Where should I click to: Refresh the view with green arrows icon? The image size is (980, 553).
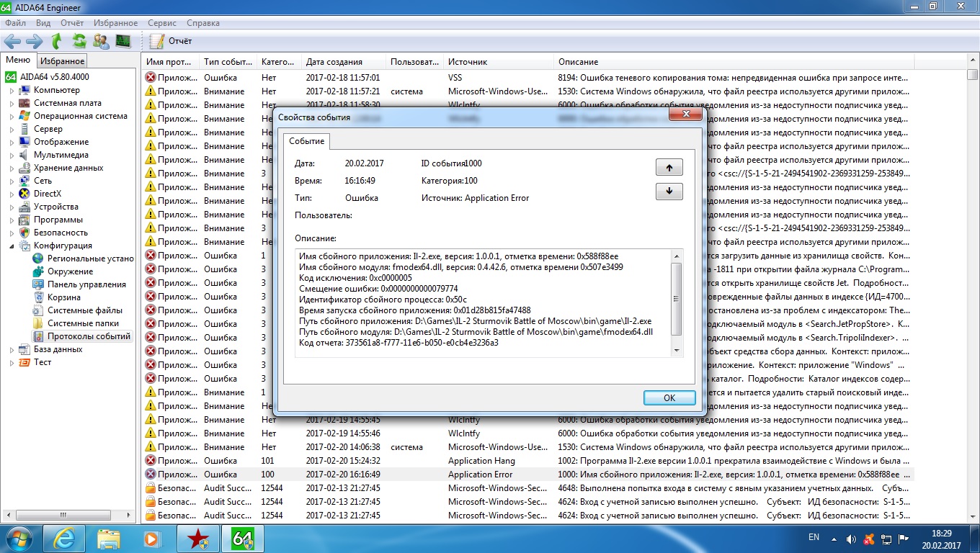[x=79, y=41]
